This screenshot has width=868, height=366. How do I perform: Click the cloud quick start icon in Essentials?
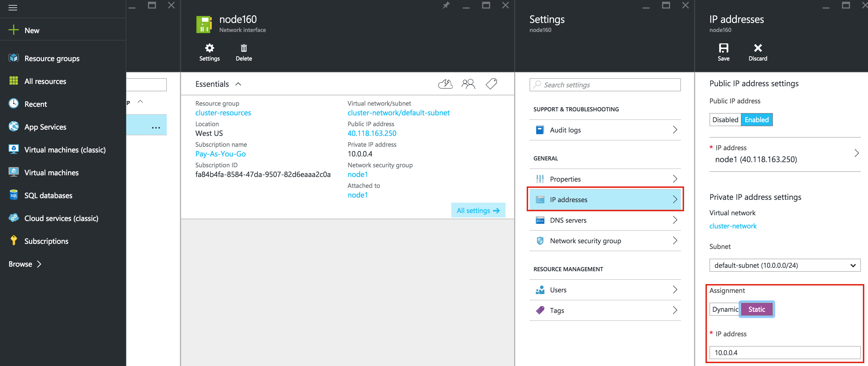pyautogui.click(x=445, y=84)
